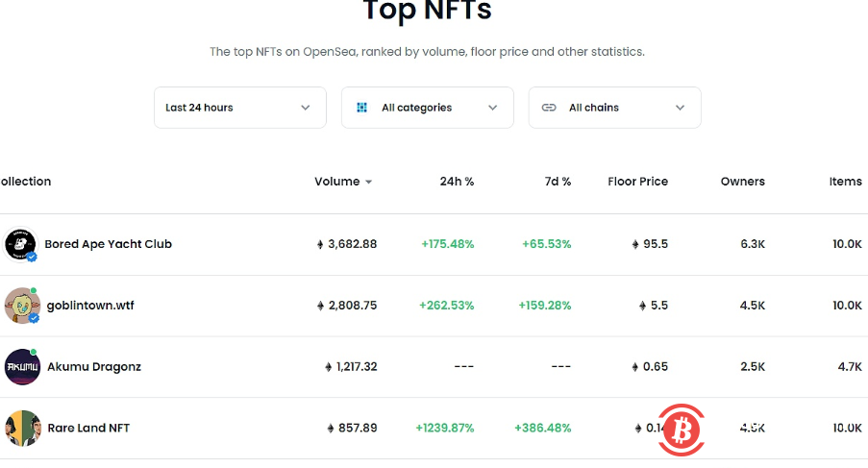The height and width of the screenshot is (468, 868).
Task: Sort by the Owners column
Action: pyautogui.click(x=742, y=182)
